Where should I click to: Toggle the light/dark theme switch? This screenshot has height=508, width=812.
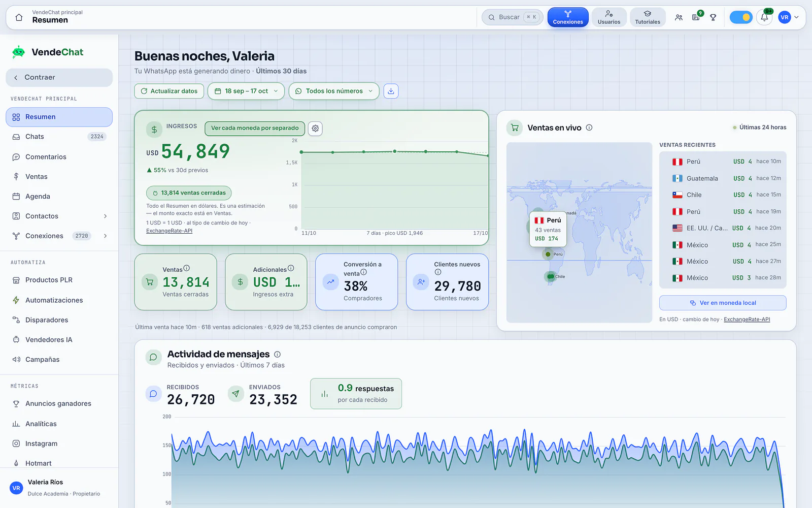click(x=741, y=17)
